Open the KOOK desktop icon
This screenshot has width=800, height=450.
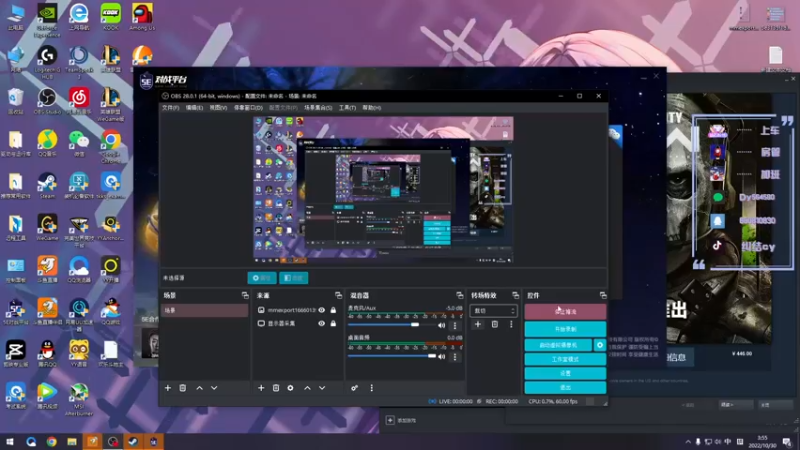click(x=111, y=17)
